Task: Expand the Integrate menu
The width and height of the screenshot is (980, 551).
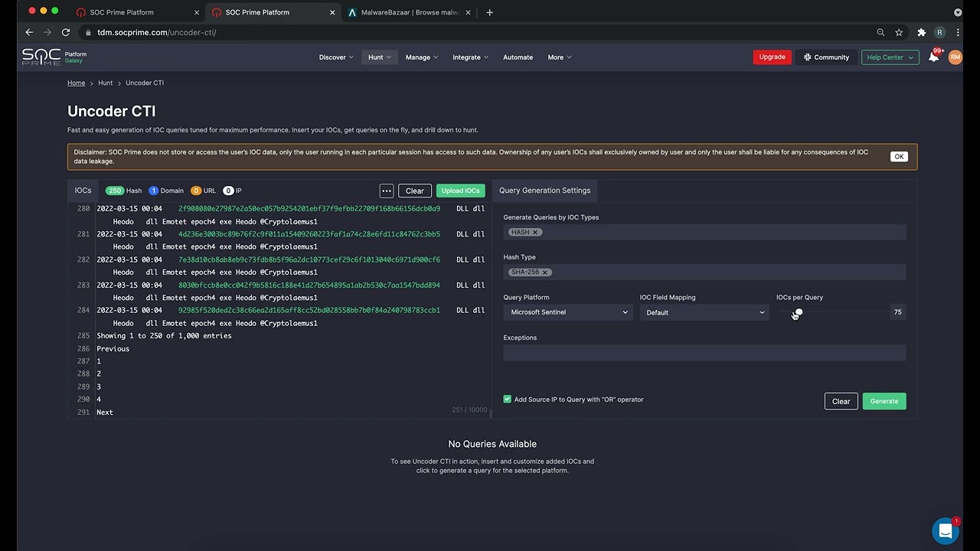Action: (470, 57)
